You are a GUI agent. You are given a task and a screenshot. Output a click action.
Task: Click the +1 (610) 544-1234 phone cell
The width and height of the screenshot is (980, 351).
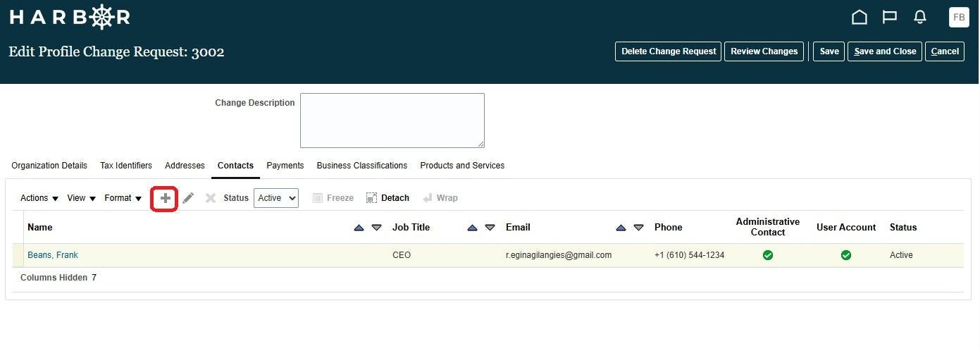pyautogui.click(x=689, y=255)
